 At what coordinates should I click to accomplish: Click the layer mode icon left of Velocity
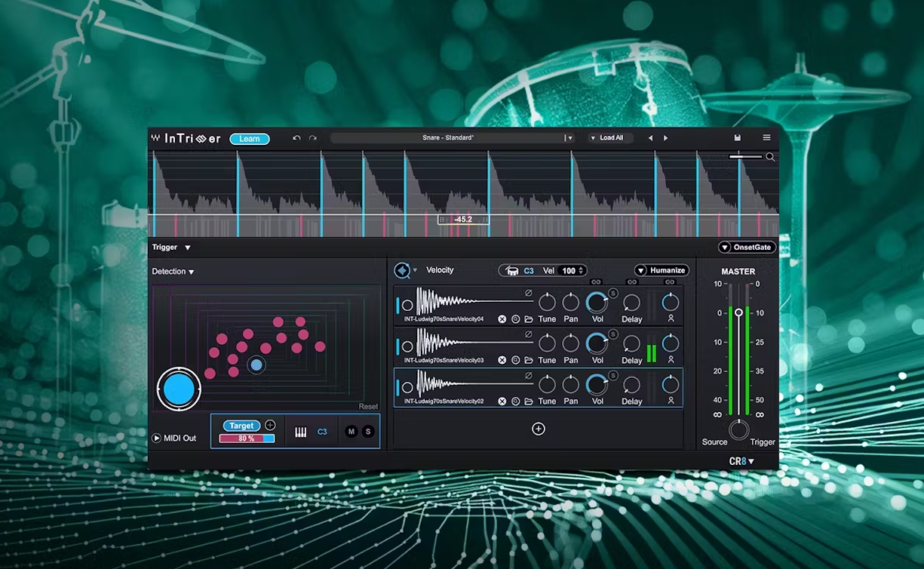(402, 270)
